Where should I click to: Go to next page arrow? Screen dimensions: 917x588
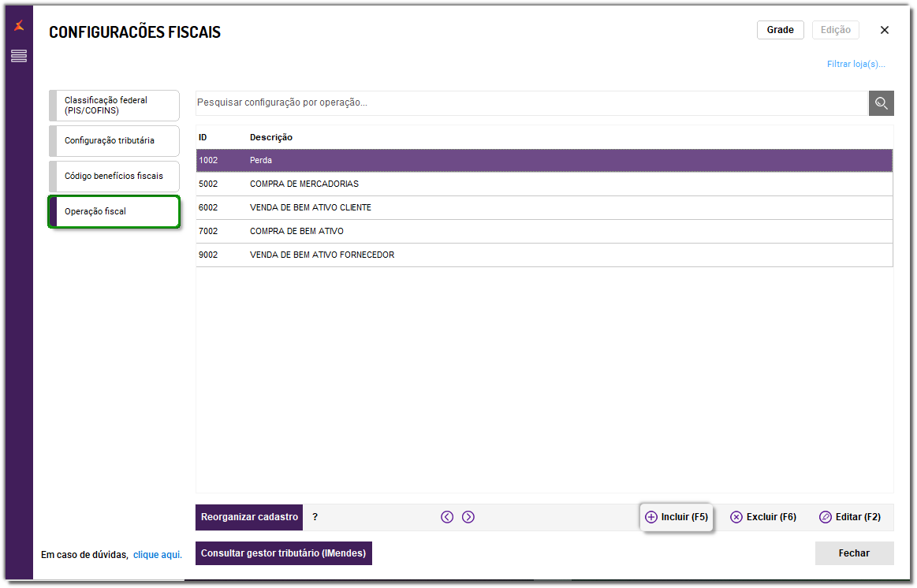[x=468, y=517]
